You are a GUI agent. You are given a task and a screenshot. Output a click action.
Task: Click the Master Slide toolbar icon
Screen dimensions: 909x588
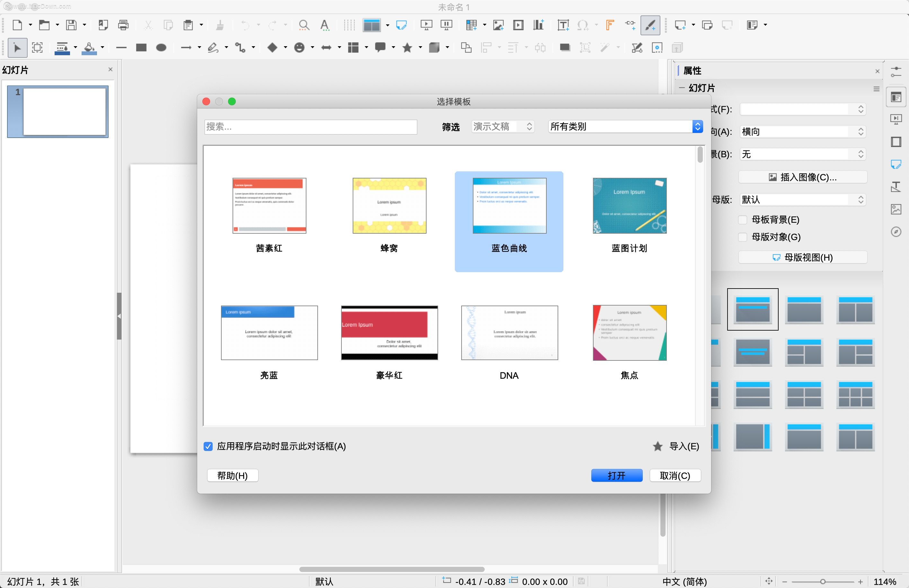pos(401,25)
